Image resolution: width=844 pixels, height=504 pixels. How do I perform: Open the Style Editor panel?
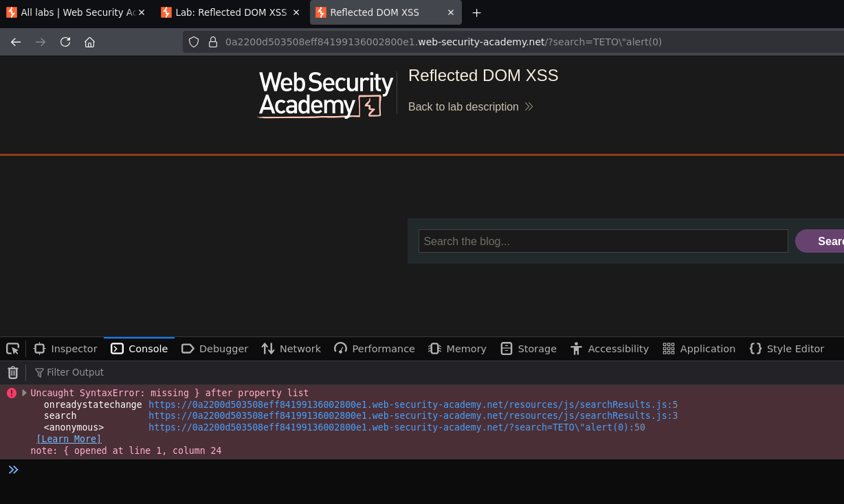[x=786, y=349]
